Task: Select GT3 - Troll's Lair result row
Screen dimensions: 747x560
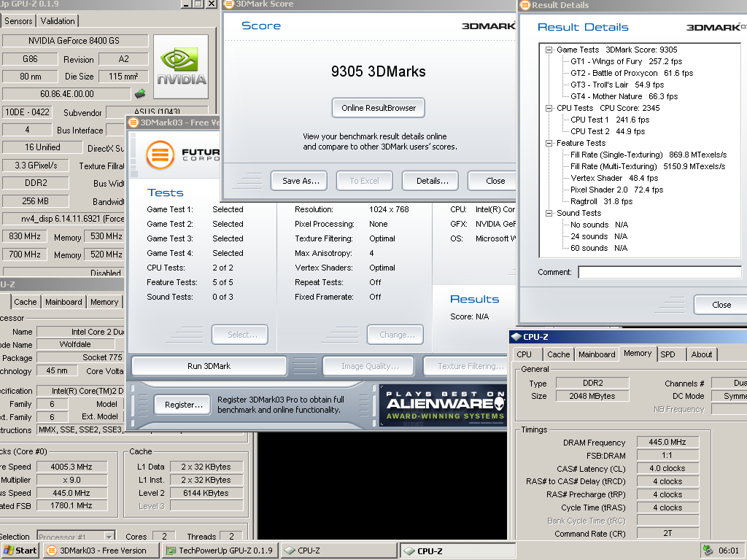Action: [x=617, y=85]
